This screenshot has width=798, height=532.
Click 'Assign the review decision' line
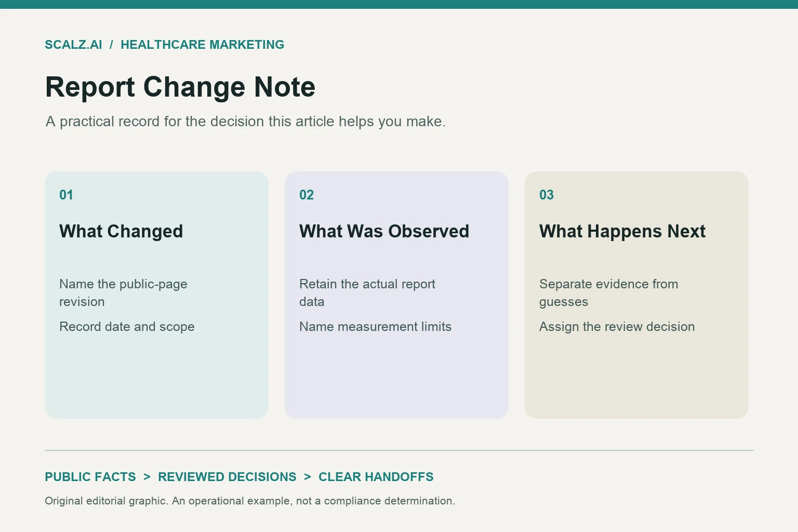click(617, 327)
